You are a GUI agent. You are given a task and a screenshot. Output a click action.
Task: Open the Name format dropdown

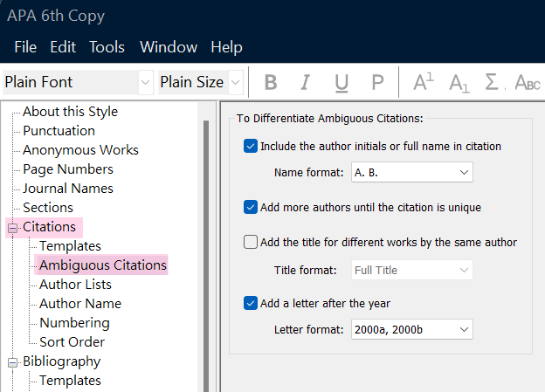(x=412, y=172)
